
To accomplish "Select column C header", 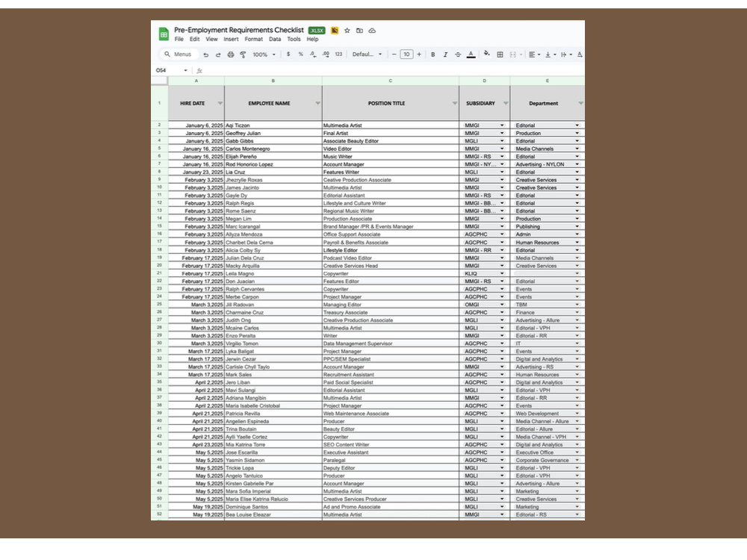I will (390, 81).
